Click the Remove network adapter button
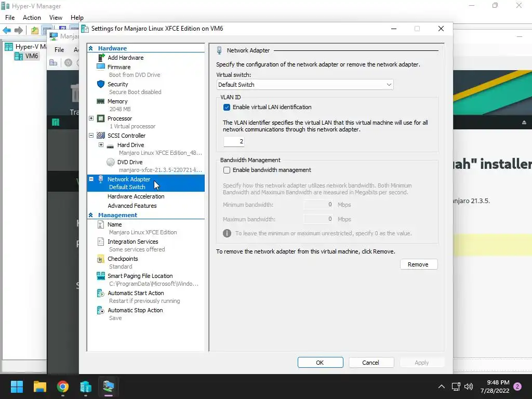The image size is (532, 399). [x=419, y=264]
